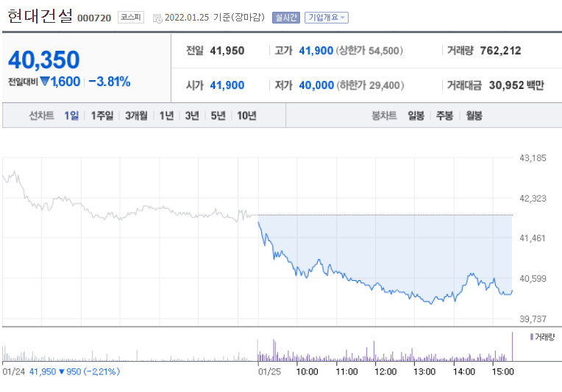Click the closing volume spike bar
This screenshot has height=392, width=562.
click(x=512, y=346)
